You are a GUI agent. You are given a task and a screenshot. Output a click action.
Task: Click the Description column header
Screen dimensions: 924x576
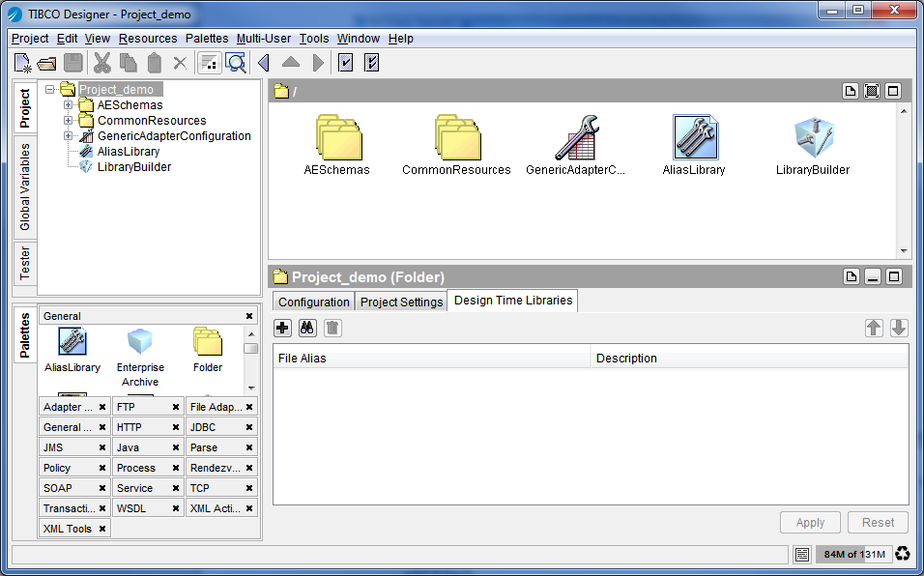749,359
